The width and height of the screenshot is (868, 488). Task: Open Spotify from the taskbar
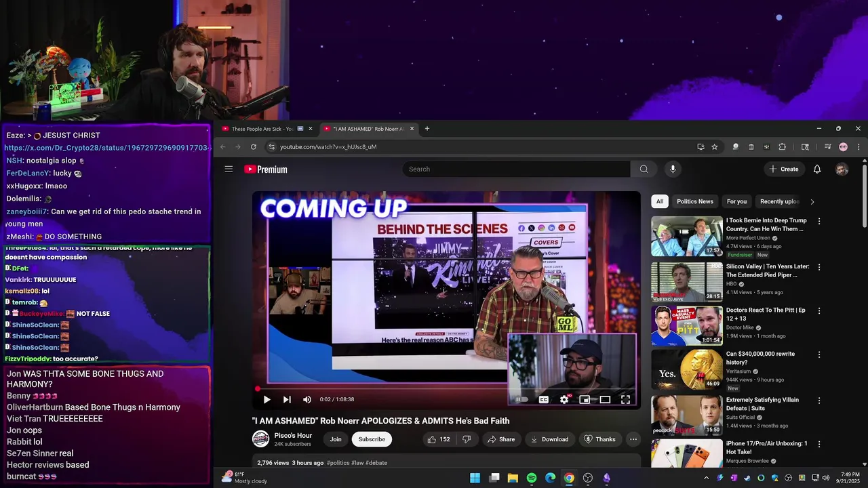532,478
